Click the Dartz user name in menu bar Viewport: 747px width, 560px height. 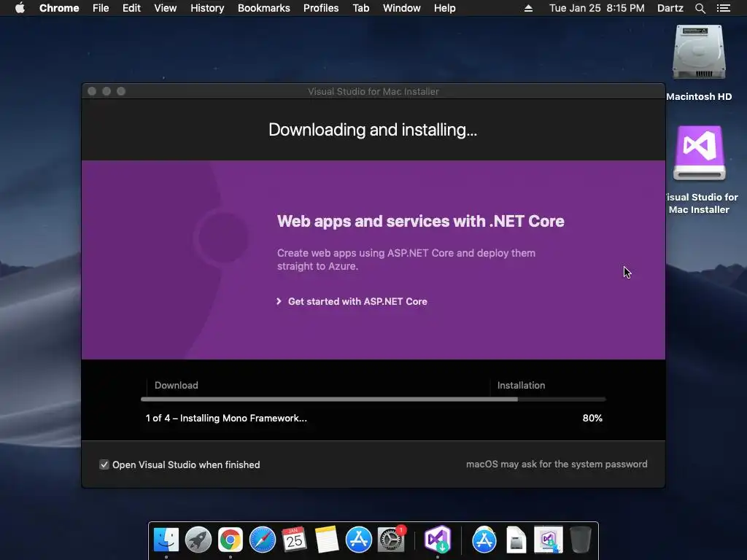pos(670,8)
